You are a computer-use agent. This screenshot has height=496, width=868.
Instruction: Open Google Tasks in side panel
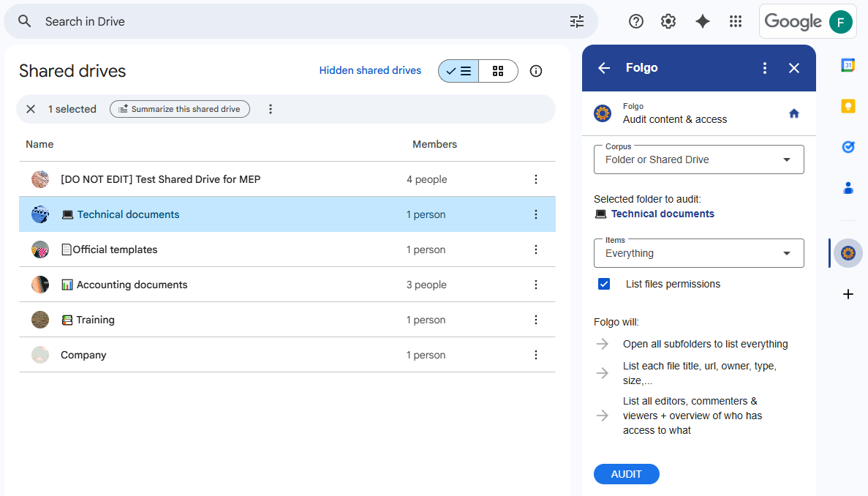pos(848,147)
